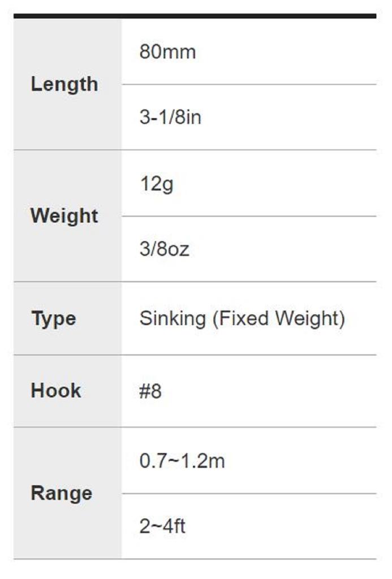Click the Range row label
This screenshot has width=392, height=579.
tap(61, 493)
